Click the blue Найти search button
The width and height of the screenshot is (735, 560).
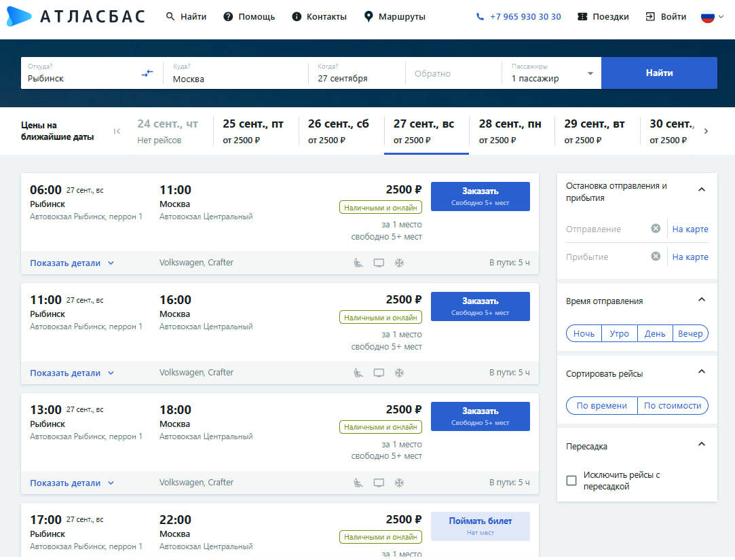pos(659,73)
